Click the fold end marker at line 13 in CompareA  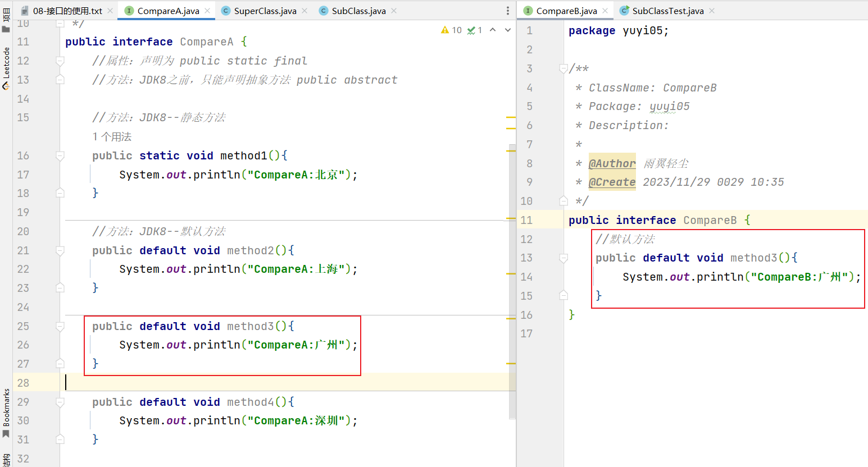tap(60, 80)
